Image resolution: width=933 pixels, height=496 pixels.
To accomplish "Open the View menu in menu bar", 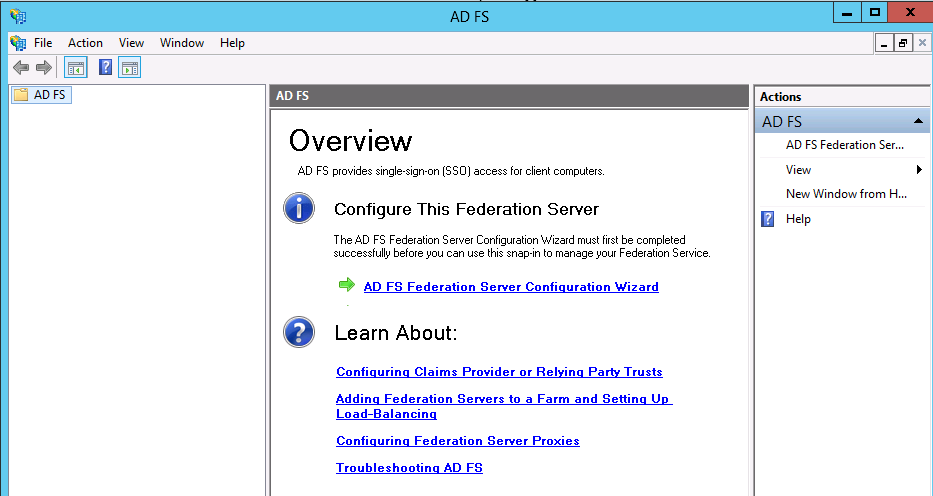I will tap(131, 43).
